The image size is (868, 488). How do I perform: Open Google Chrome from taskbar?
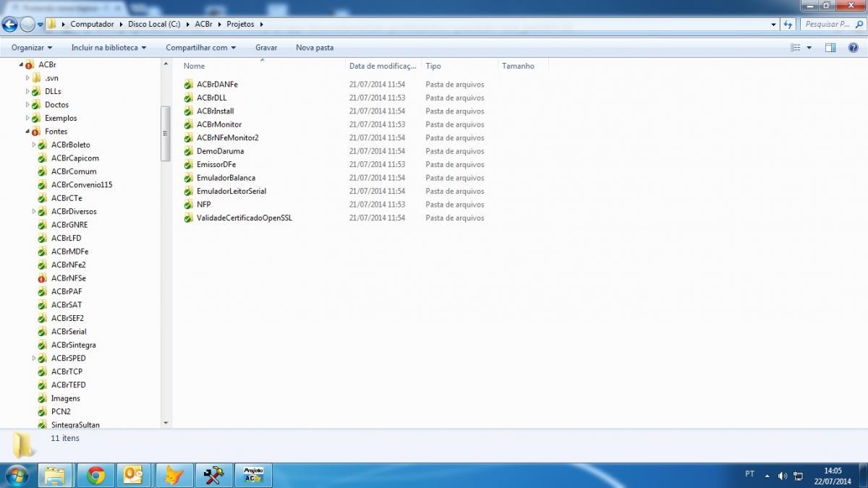[x=95, y=475]
